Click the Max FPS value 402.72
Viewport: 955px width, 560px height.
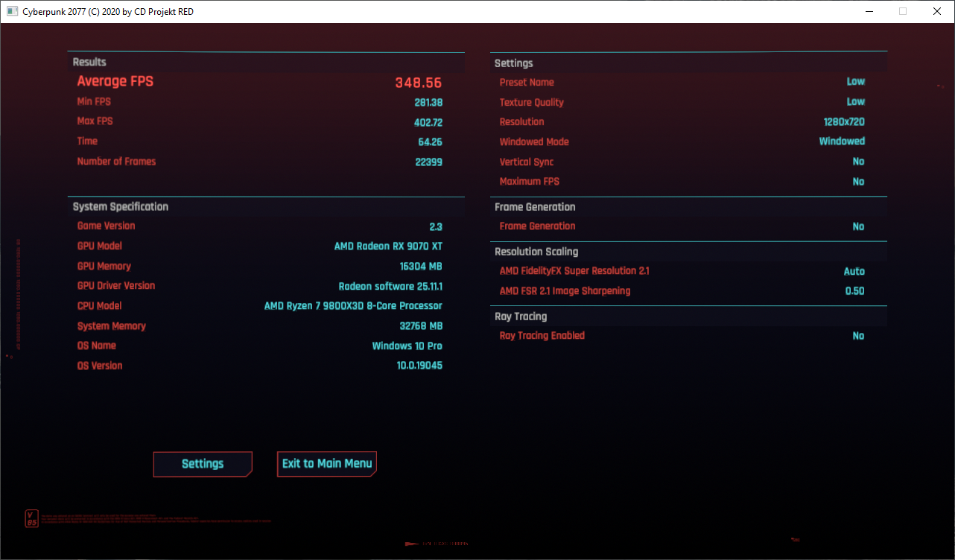click(428, 122)
